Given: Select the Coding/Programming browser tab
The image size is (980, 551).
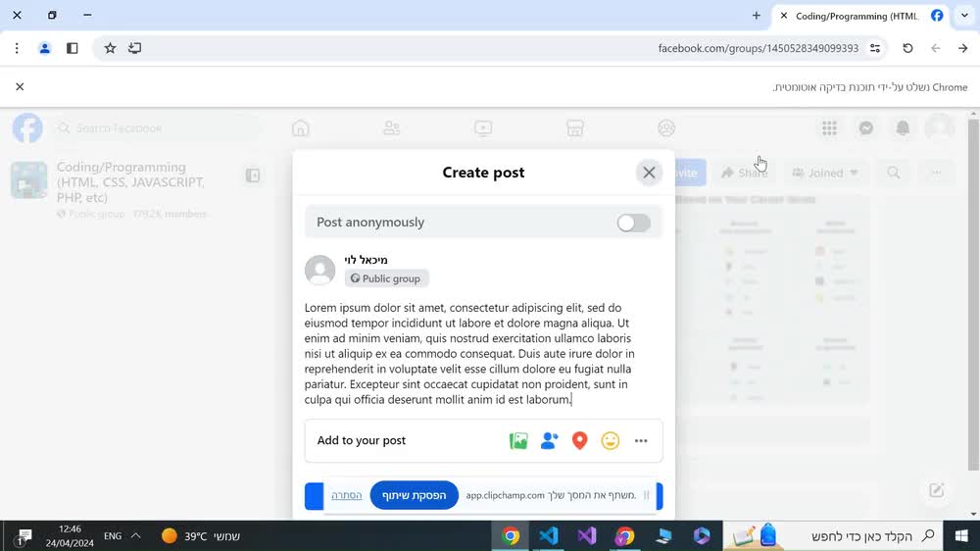Looking at the screenshot, I should (862, 17).
